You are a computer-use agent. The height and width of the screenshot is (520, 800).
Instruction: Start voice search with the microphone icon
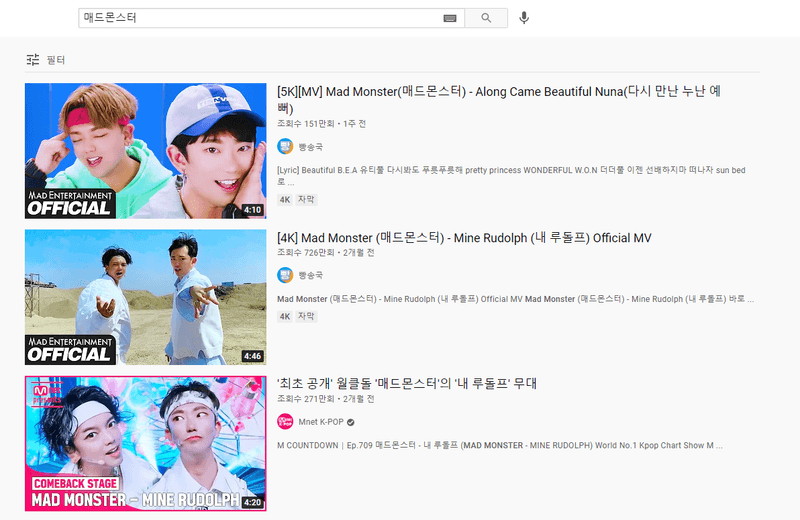[524, 18]
